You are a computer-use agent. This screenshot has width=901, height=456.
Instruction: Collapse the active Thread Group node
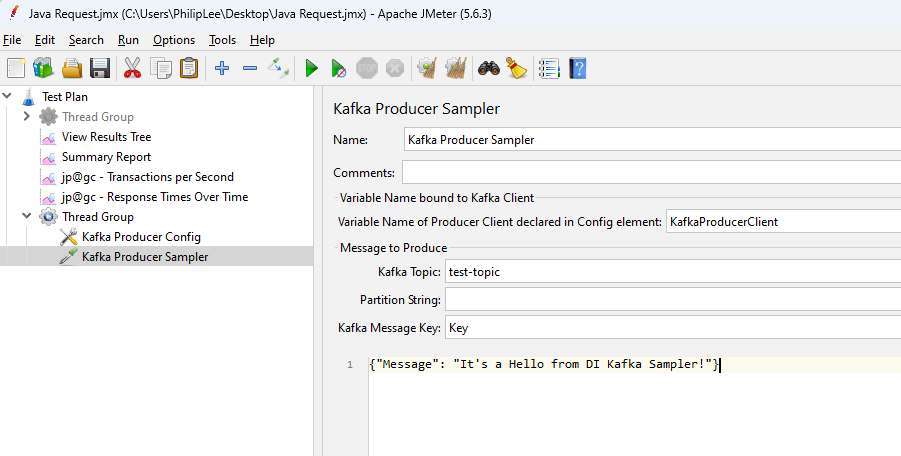(27, 217)
